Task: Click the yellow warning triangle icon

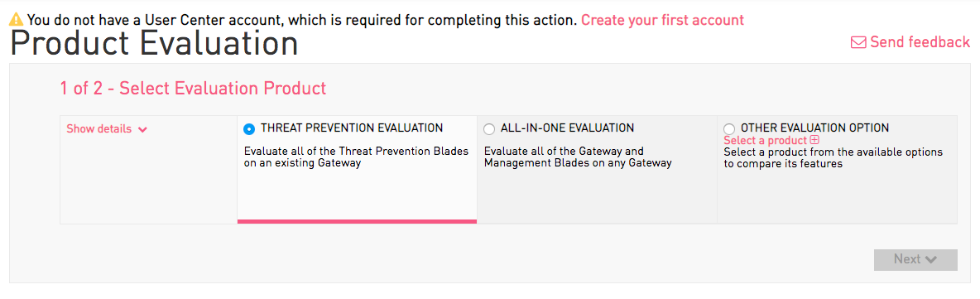Action: click(17, 20)
